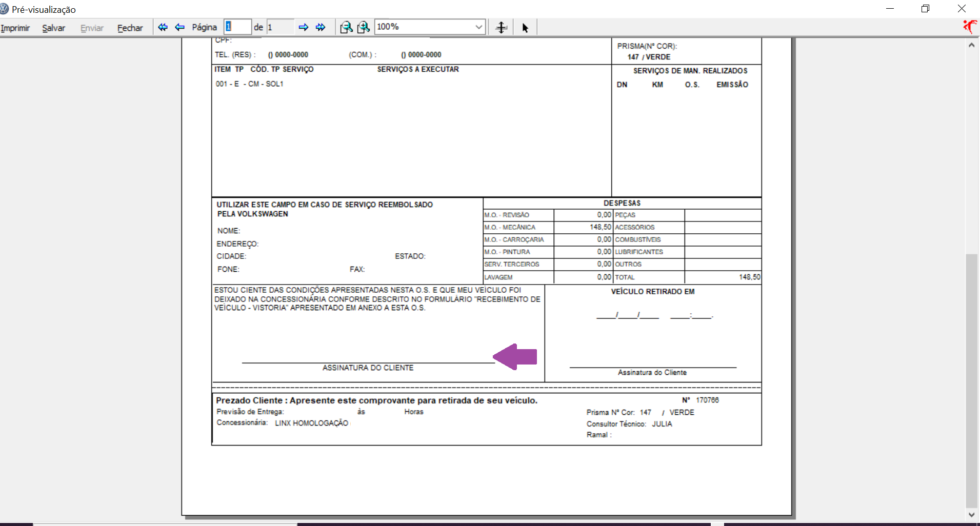Click the M.O. - MECÂNICA value 148,50

(600, 227)
